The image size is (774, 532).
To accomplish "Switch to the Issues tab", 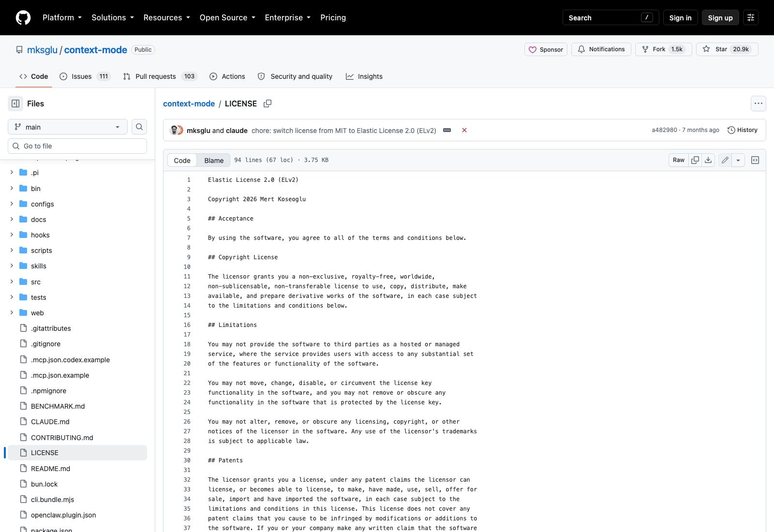I will (85, 76).
